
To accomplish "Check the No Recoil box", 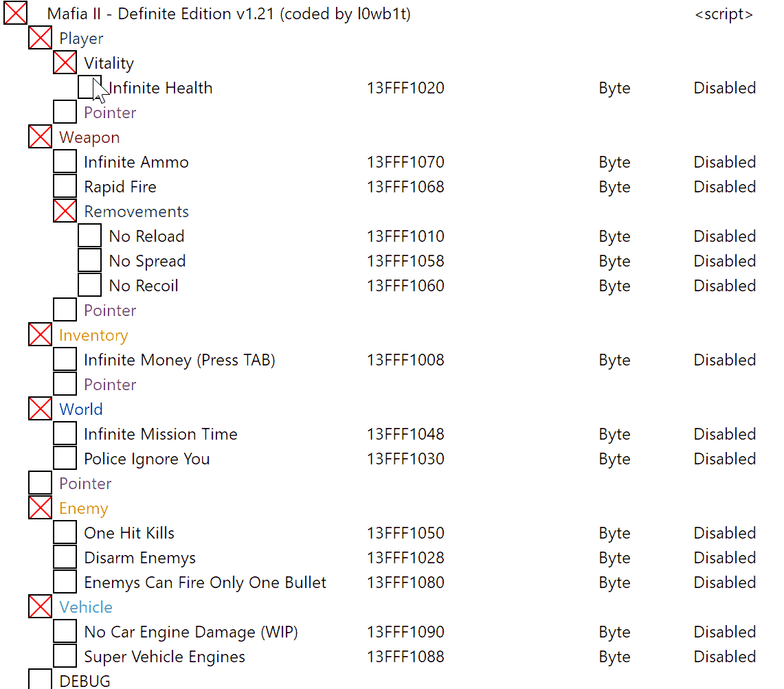I will pyautogui.click(x=89, y=286).
